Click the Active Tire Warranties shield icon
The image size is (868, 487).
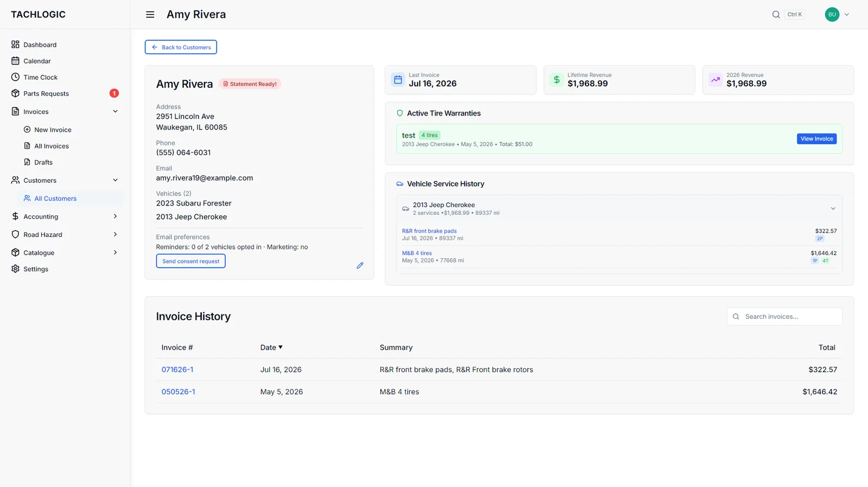point(400,113)
